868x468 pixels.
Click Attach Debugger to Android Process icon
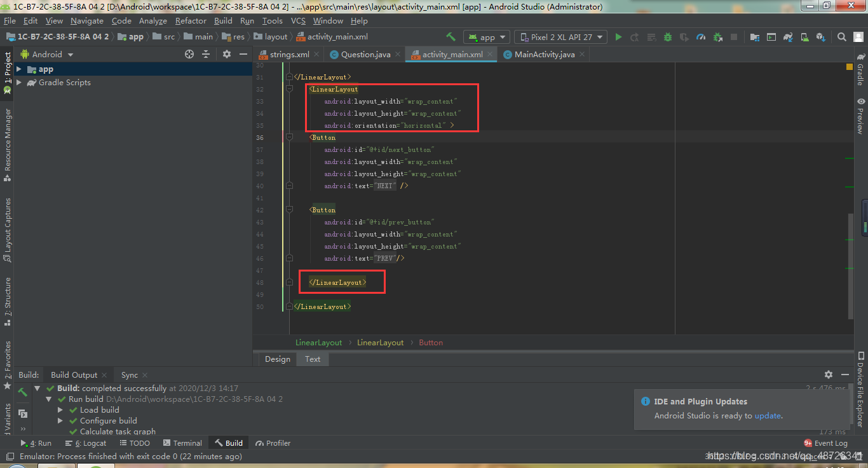pos(717,37)
